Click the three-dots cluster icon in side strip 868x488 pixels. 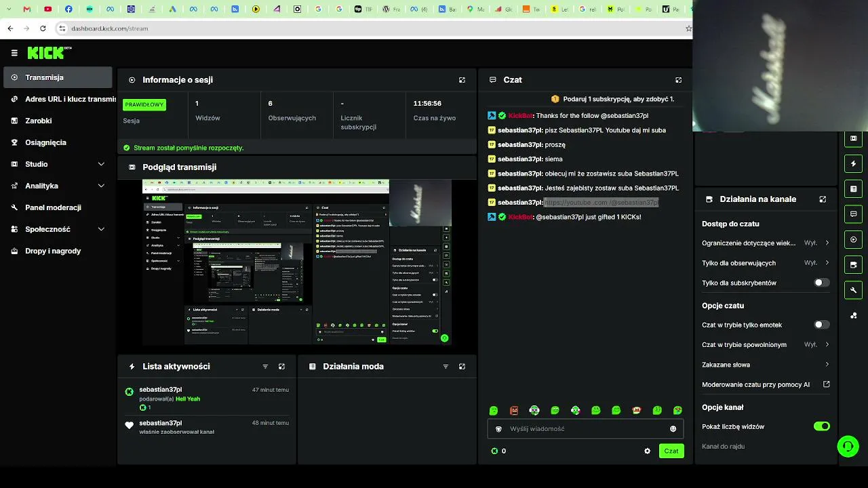pos(853,316)
